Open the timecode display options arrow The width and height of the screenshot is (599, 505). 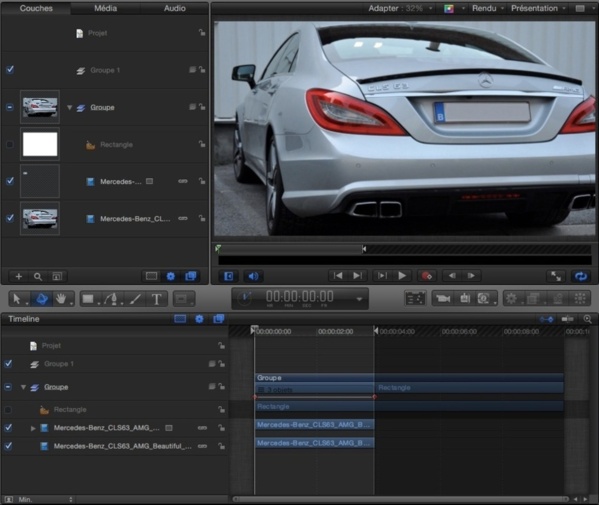coord(359,299)
